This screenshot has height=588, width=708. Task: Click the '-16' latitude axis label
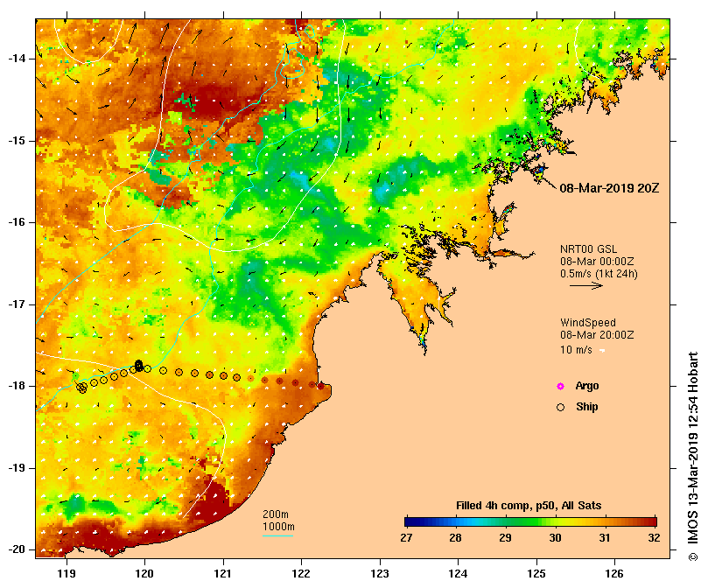(x=17, y=222)
